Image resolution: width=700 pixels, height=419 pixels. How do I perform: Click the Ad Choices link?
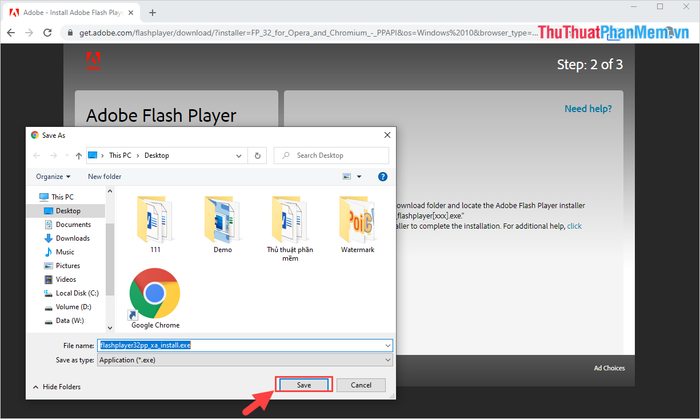[x=609, y=368]
